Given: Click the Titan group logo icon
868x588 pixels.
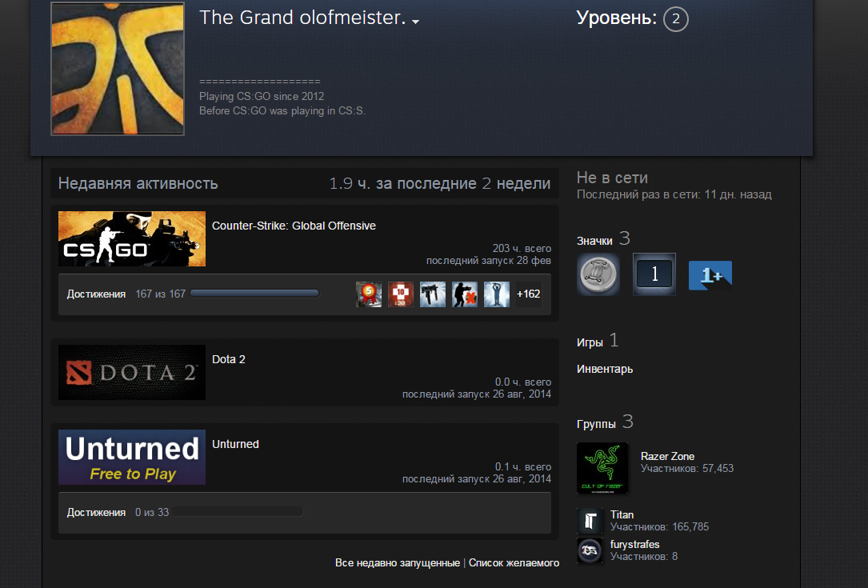Looking at the screenshot, I should pyautogui.click(x=590, y=521).
